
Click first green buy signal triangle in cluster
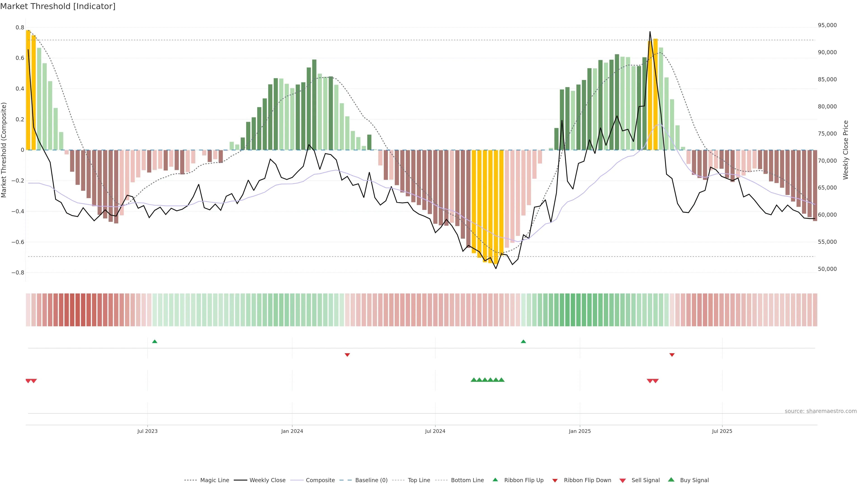pyautogui.click(x=473, y=380)
